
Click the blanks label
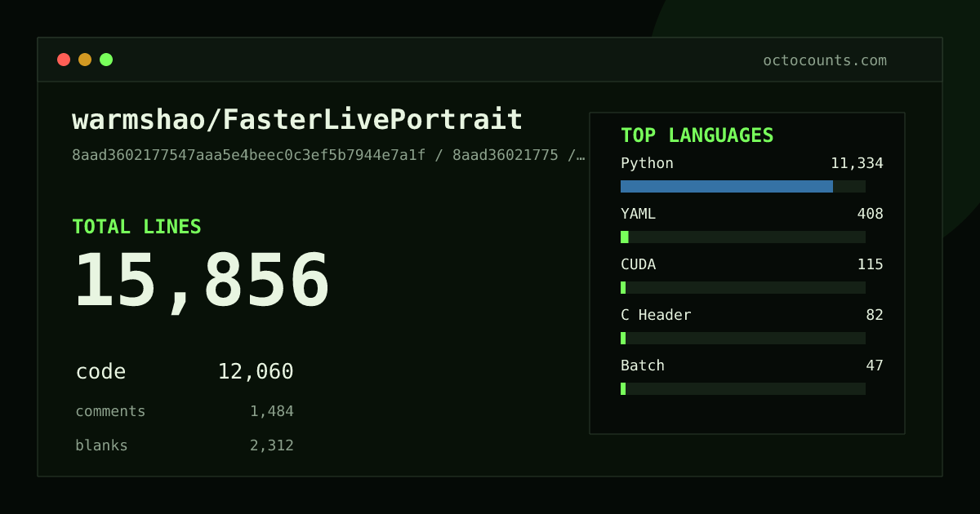pyautogui.click(x=102, y=445)
